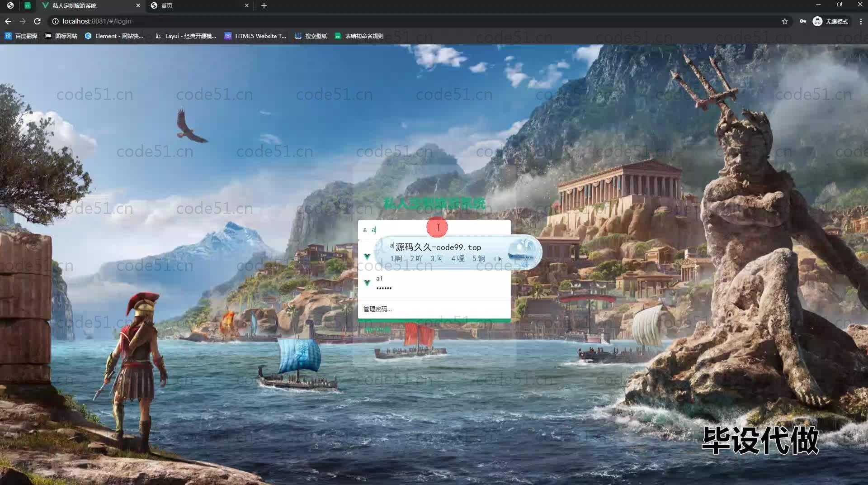The image size is (868, 485).
Task: Focus the username input field
Action: [x=434, y=230]
